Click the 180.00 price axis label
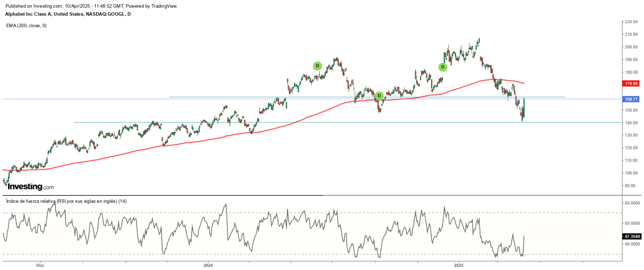Screen dimensions: 644x270 (x=631, y=72)
